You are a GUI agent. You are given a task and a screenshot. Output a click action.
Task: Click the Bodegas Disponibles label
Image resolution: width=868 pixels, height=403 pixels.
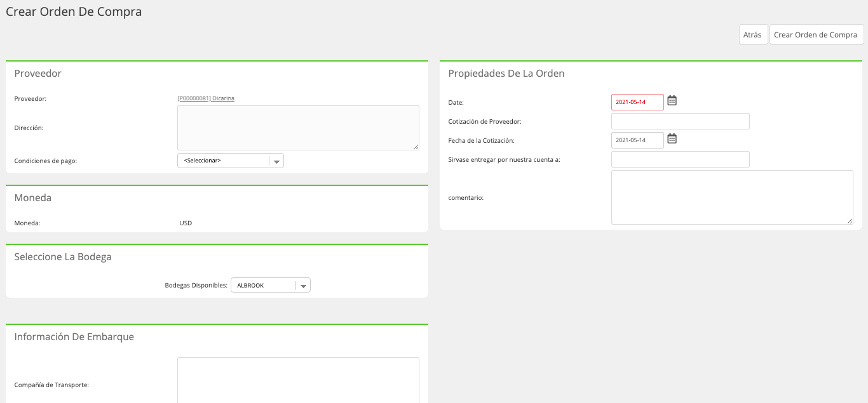click(x=196, y=286)
